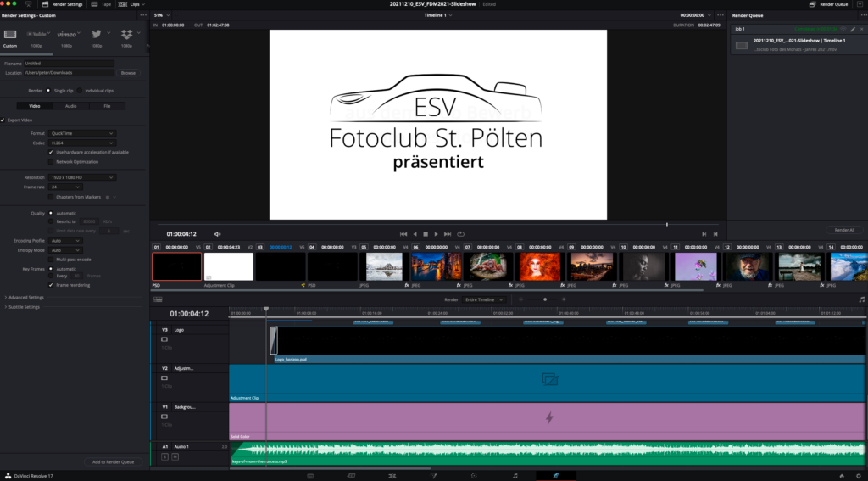Enable Multi-pass encode
This screenshot has height=481, width=868.
[x=51, y=260]
